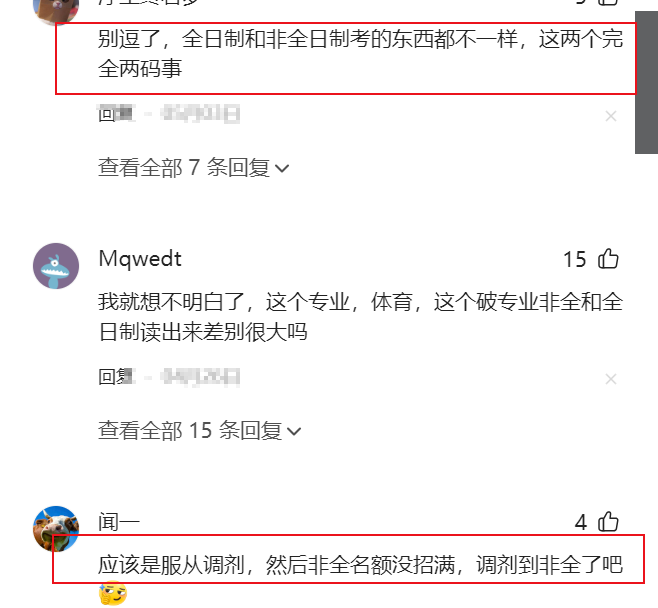Viewport: 658px width, 608px height.
Task: Open the top commenter's avatar
Action: pyautogui.click(x=56, y=12)
